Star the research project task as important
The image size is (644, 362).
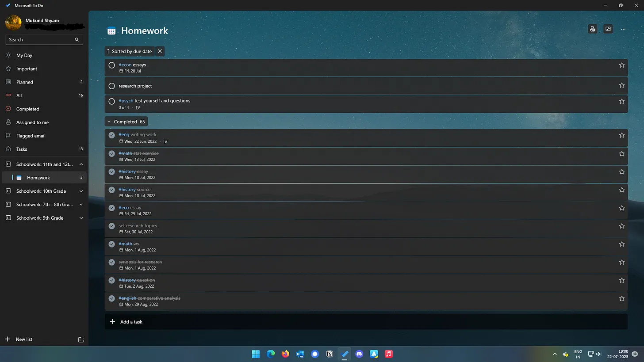[621, 85]
